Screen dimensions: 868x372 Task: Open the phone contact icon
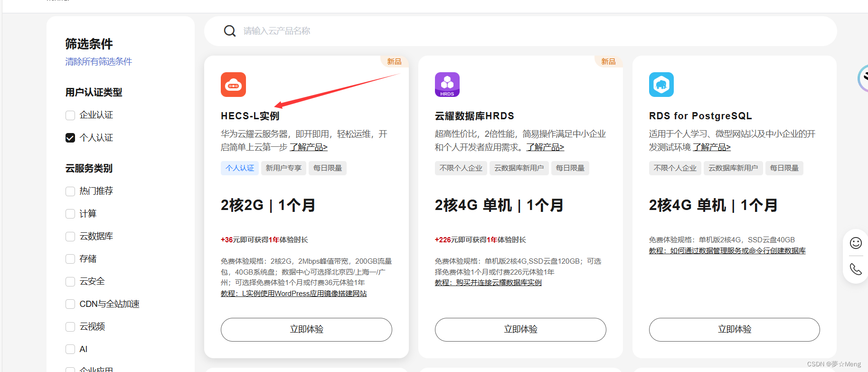[856, 269]
